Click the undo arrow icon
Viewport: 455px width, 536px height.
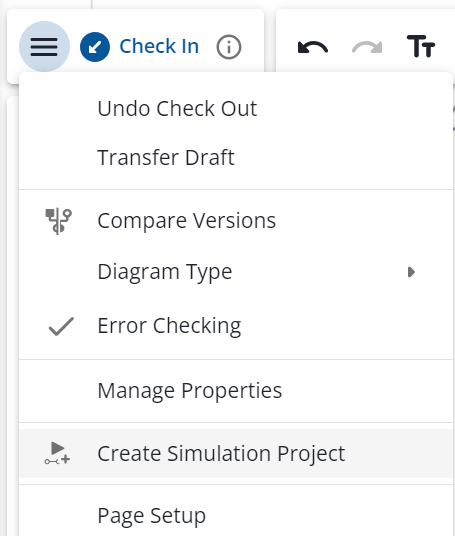tap(313, 47)
